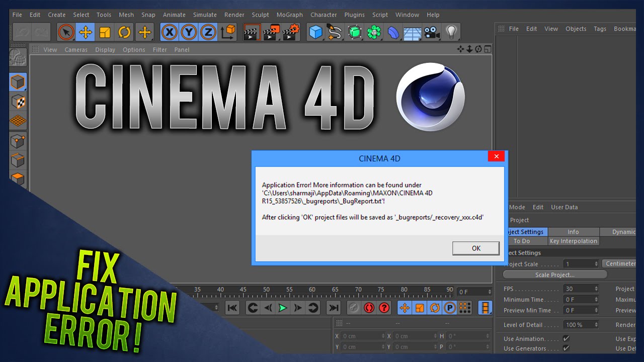644x362 pixels.
Task: Select the Live Selection tool
Action: point(66,33)
